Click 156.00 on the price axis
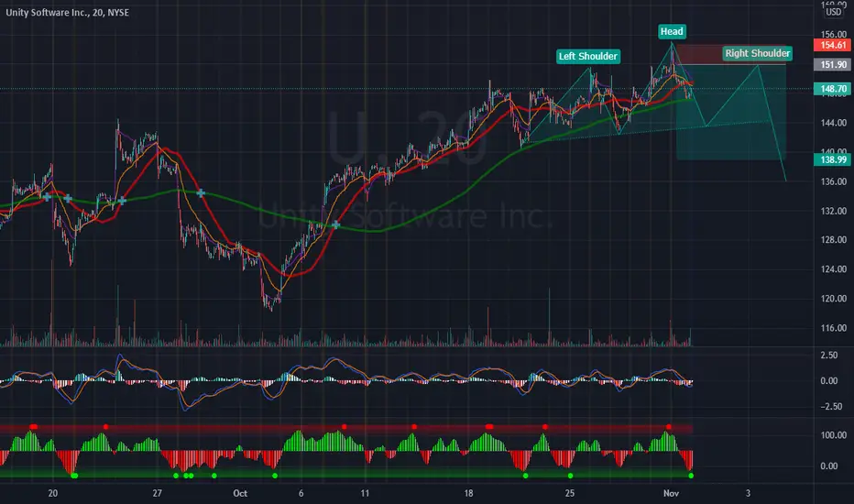 (833, 34)
